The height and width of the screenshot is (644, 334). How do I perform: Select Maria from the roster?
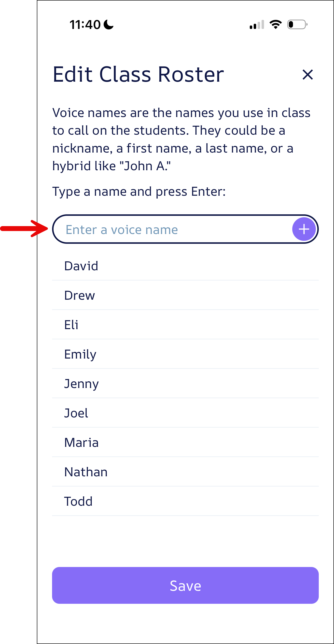tap(81, 442)
